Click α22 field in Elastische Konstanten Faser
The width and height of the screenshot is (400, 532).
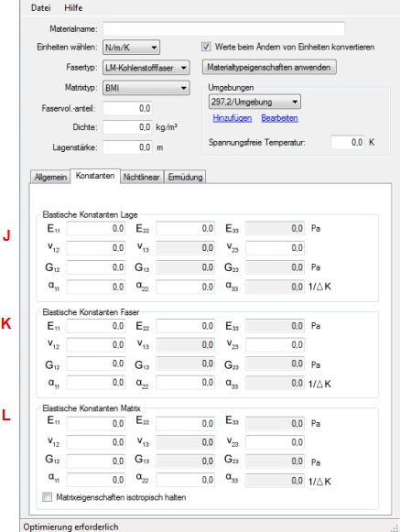click(185, 383)
